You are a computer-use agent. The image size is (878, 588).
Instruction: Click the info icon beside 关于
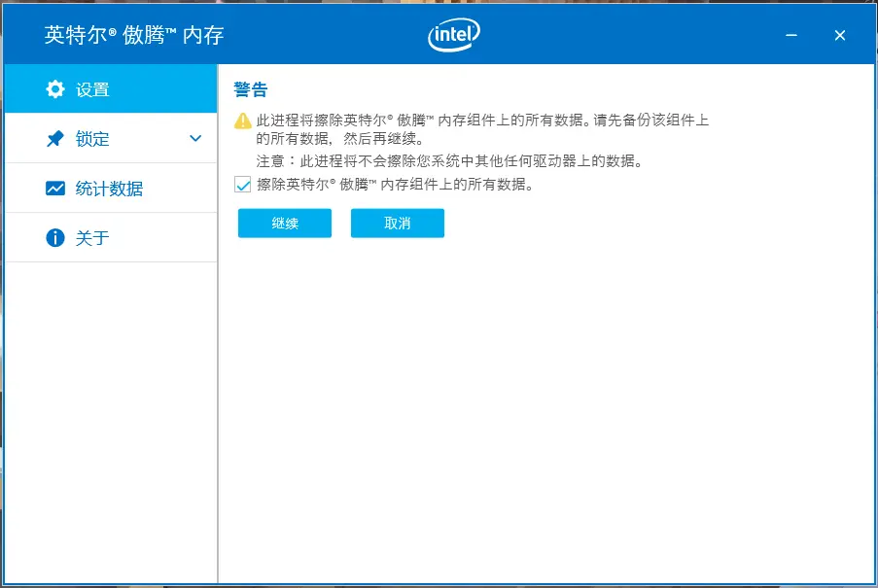[x=55, y=238]
